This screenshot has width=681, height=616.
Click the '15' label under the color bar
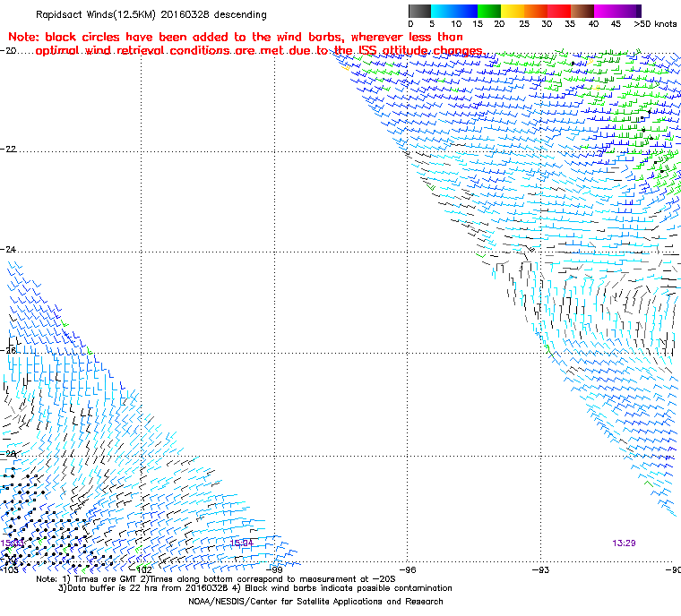478,24
